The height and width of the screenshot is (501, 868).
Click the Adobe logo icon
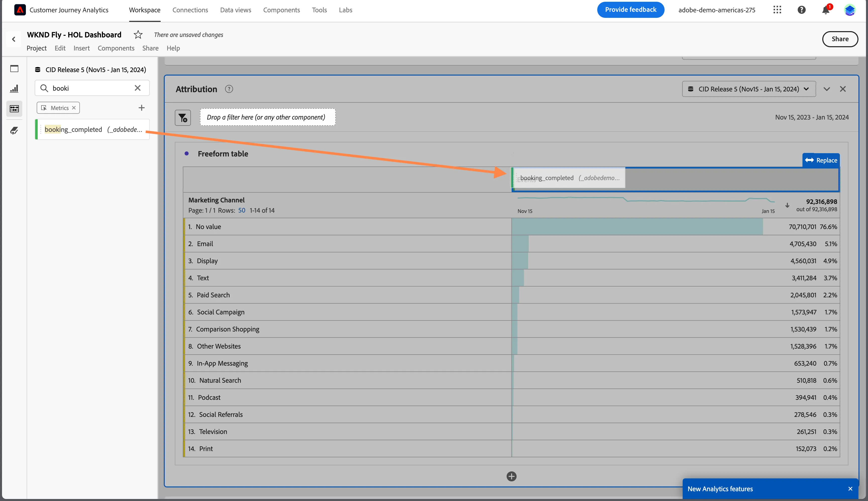[x=20, y=10]
